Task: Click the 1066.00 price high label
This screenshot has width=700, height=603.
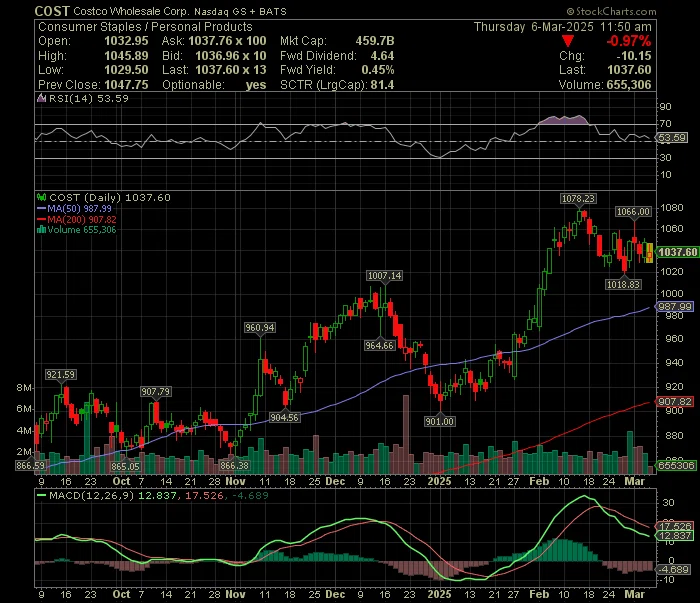Action: tap(633, 212)
